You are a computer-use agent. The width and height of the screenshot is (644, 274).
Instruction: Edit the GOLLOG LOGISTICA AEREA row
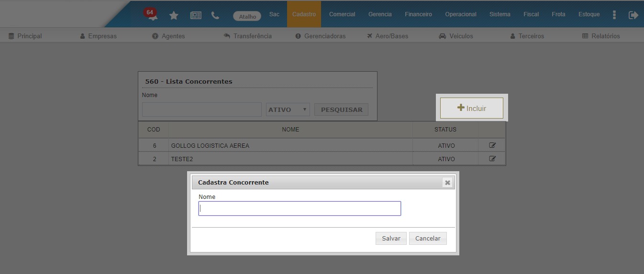492,145
